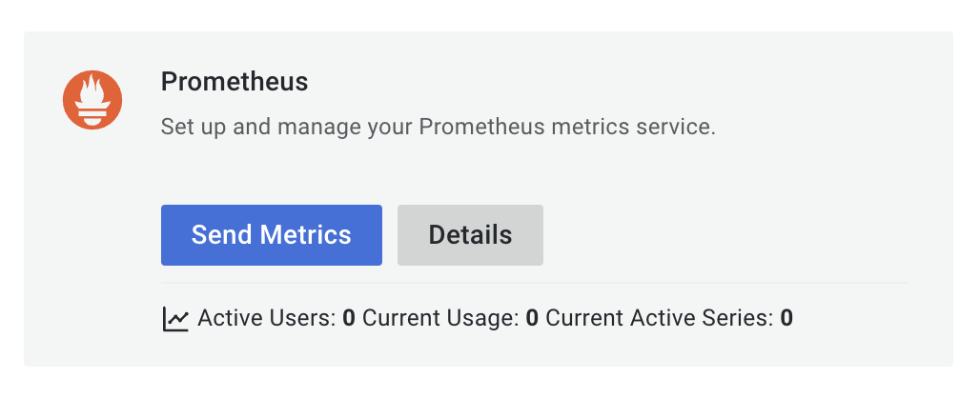Click the line chart usage icon
The width and height of the screenshot is (980, 398).
pyautogui.click(x=175, y=319)
